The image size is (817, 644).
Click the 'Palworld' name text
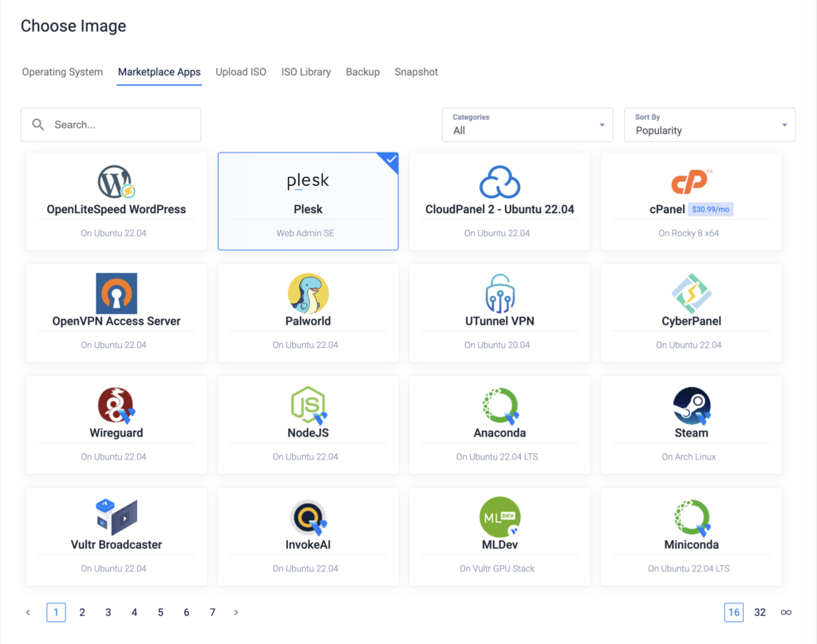(308, 321)
